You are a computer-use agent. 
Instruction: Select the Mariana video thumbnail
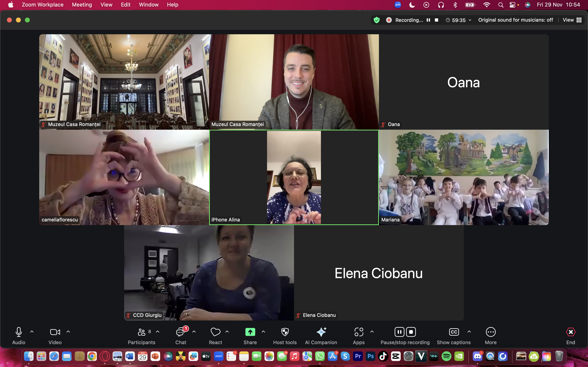point(464,177)
